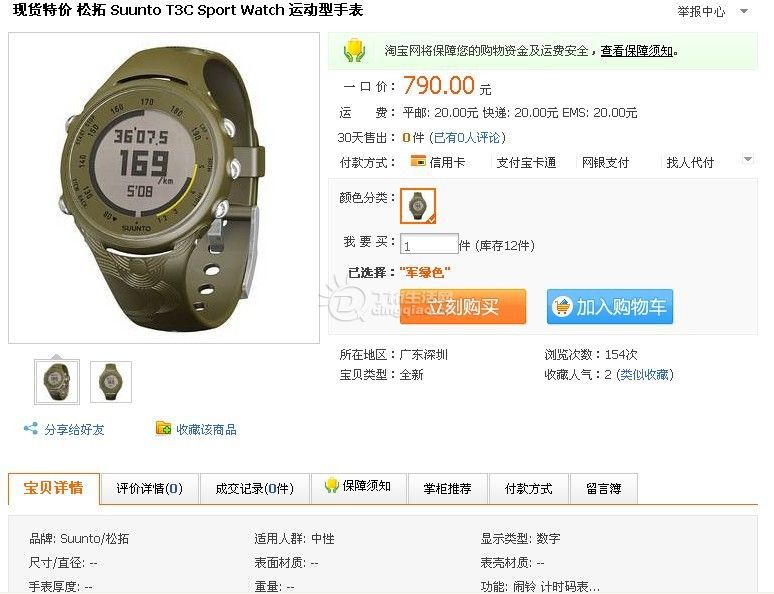The image size is (774, 594).
Task: Open the 评价详情(0) tab
Action: click(150, 488)
